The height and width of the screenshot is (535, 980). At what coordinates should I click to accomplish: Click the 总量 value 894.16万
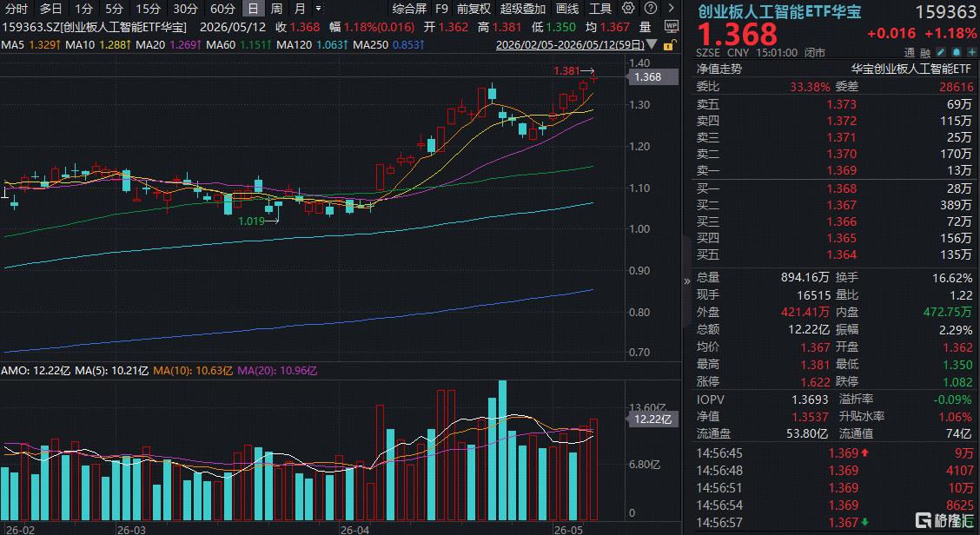point(805,278)
